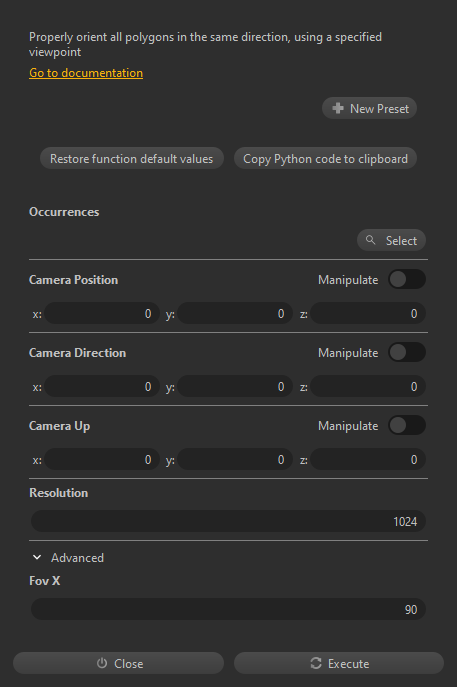Viewport: 457px width, 687px height.
Task: Toggle Manipulate for Camera Position
Action: click(x=407, y=280)
